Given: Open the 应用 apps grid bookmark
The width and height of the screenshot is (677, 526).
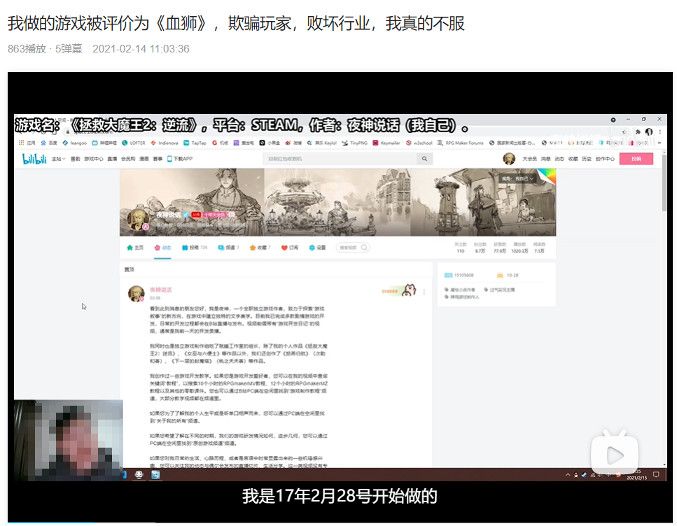Looking at the screenshot, I should pyautogui.click(x=27, y=143).
